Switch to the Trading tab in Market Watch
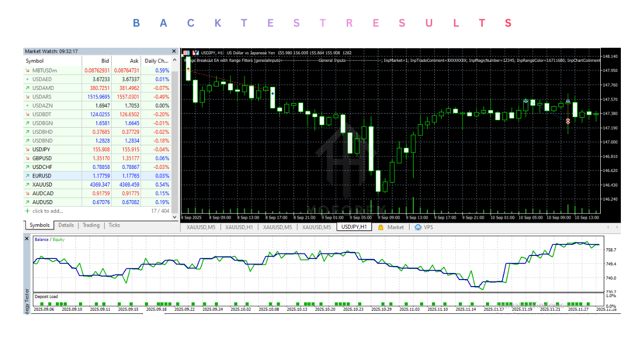This screenshot has width=644, height=362. pos(91,225)
